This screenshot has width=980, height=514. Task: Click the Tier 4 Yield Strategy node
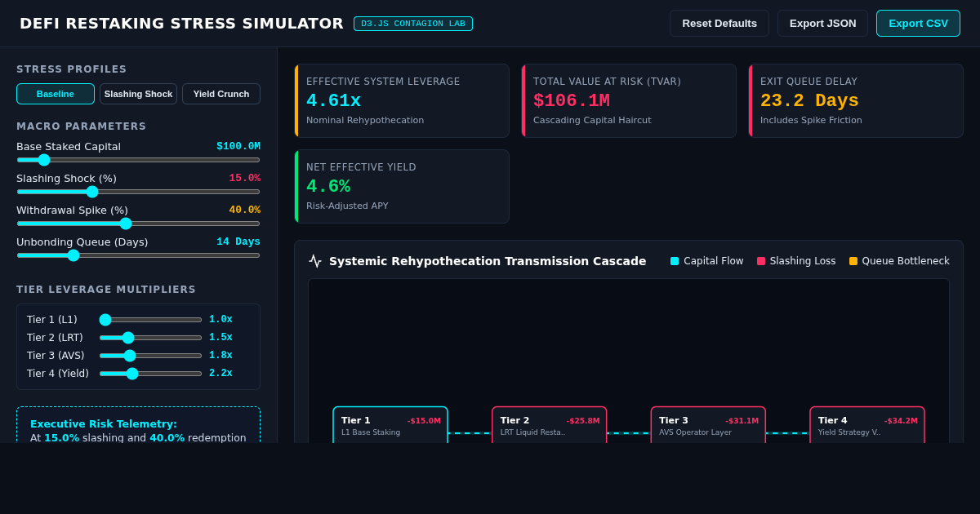click(867, 425)
